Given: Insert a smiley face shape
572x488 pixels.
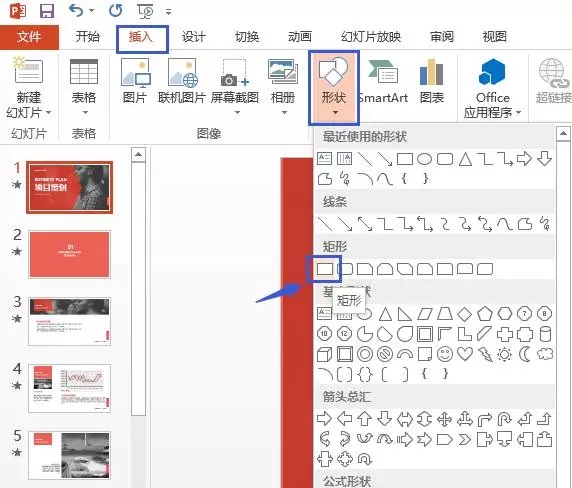Looking at the screenshot, I should (445, 354).
